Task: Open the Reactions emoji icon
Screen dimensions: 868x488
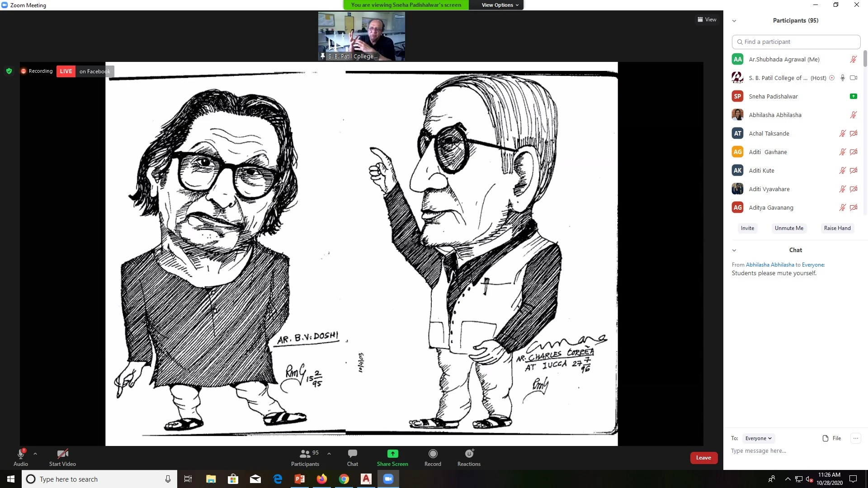Action: click(x=469, y=454)
